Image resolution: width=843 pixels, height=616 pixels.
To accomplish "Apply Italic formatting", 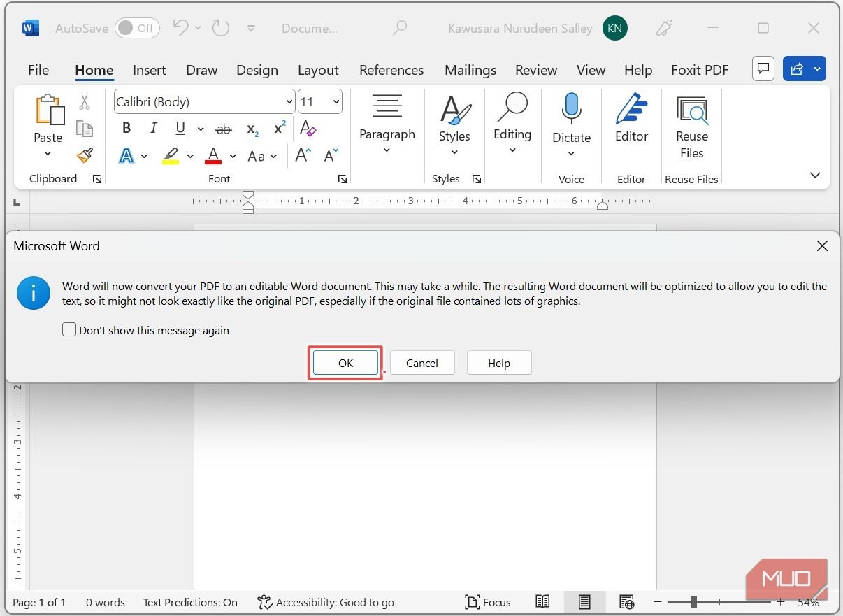I will point(153,128).
